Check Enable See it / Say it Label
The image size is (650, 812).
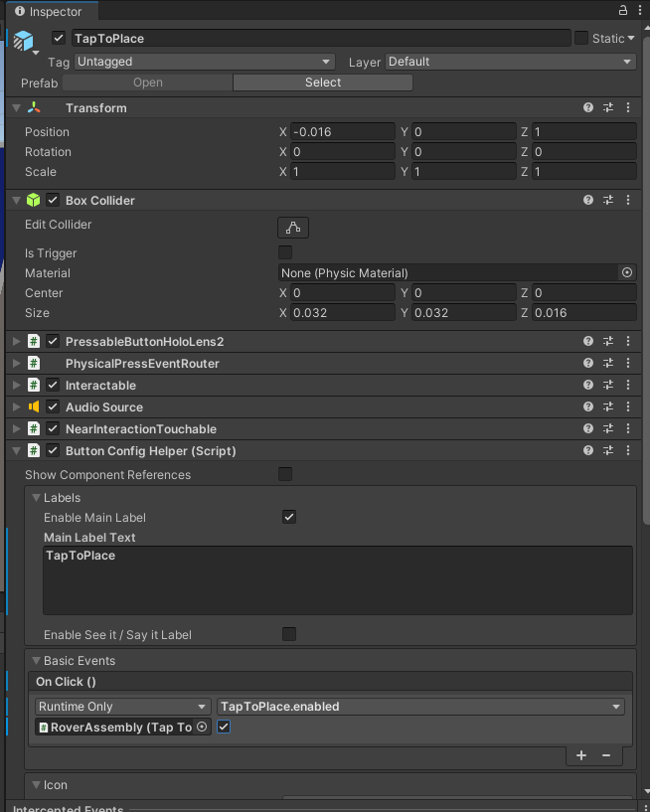tap(289, 634)
